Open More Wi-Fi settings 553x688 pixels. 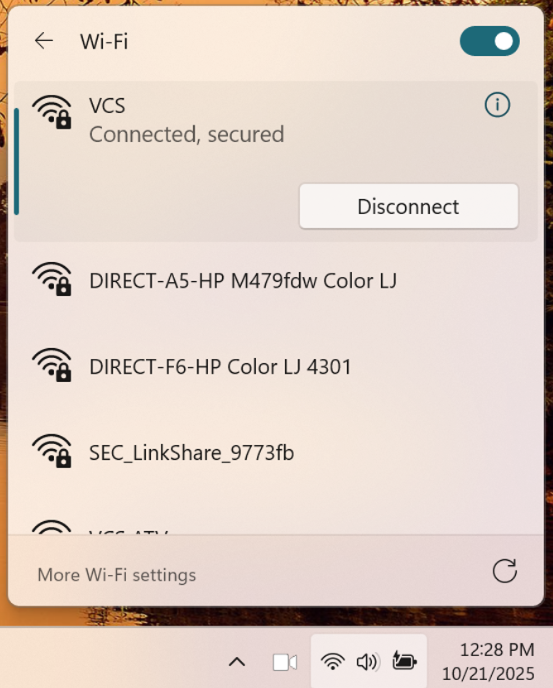click(x=117, y=575)
